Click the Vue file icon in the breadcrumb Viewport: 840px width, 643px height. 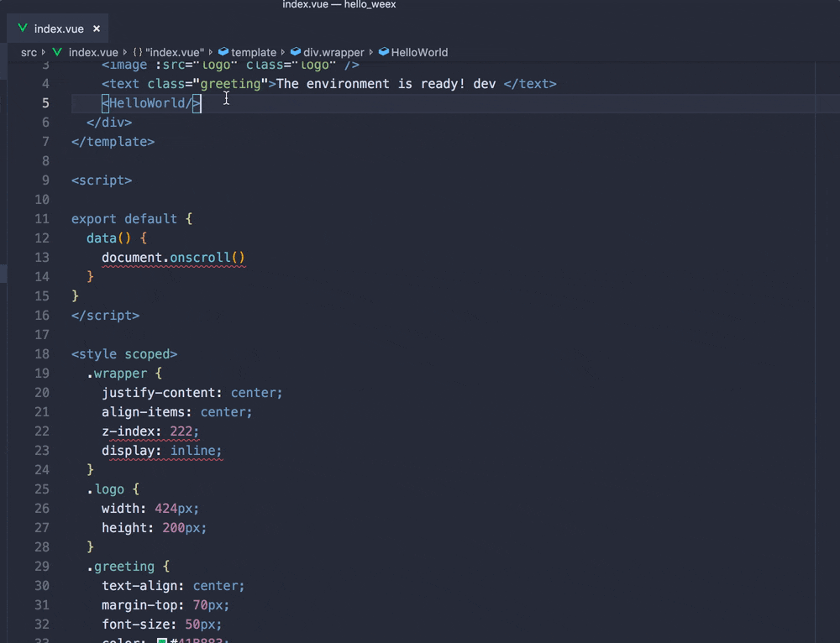pos(57,52)
